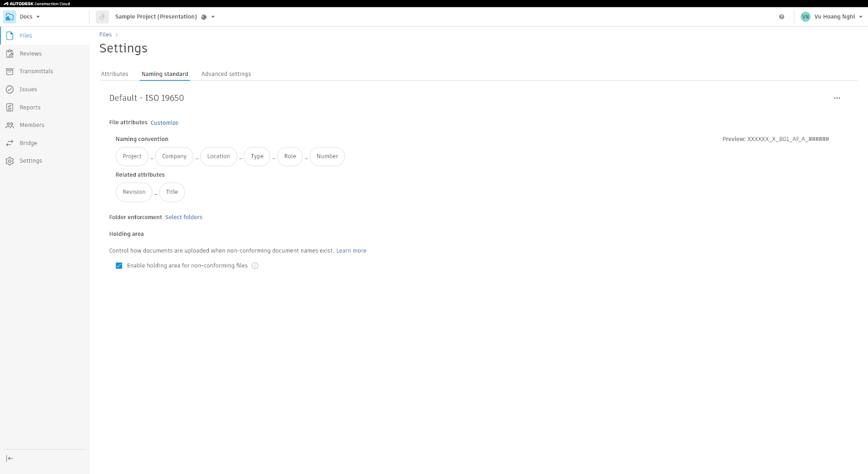This screenshot has width=868, height=474.
Task: Click the globe icon beside project name
Action: click(x=204, y=17)
